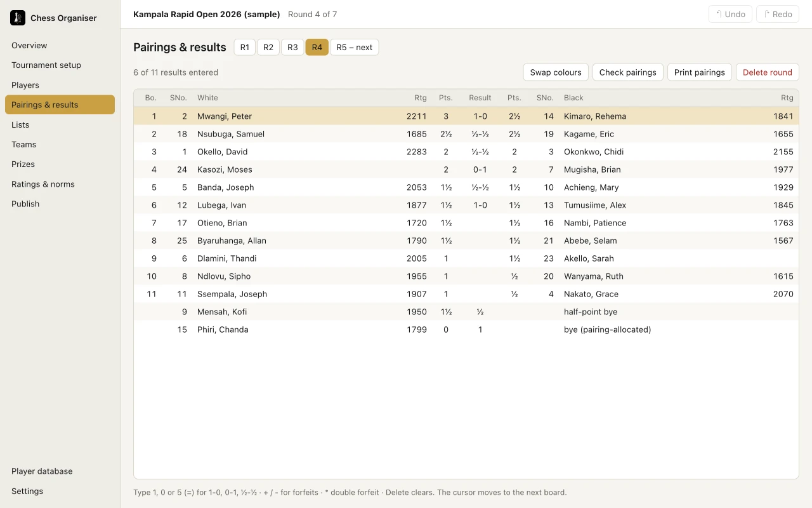Click the Black column header
This screenshot has width=812, height=508.
[573, 98]
